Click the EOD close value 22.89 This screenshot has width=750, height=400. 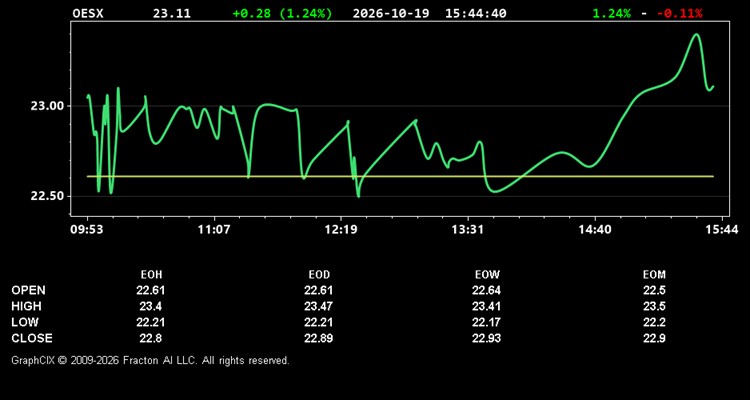click(x=319, y=338)
